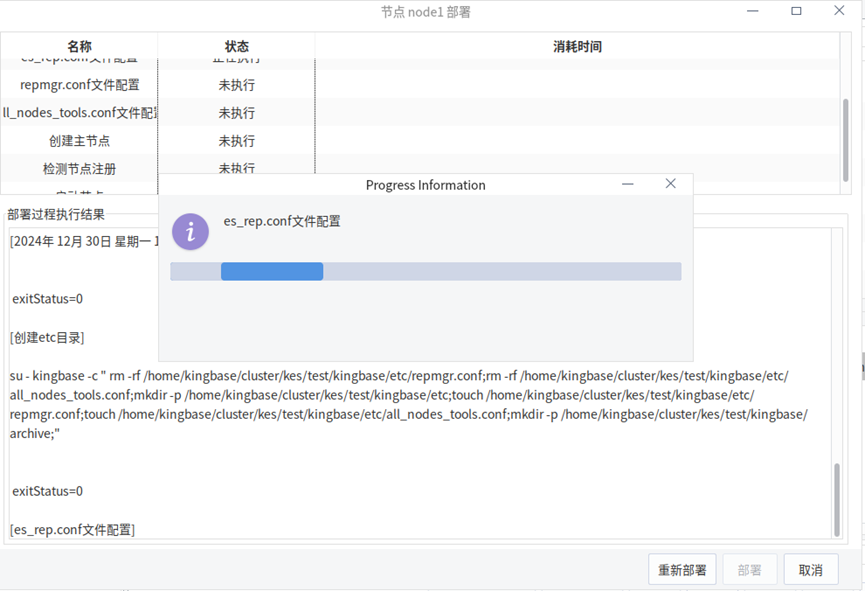Click the deployment log vertical scrollbar
865x591 pixels.
click(x=837, y=498)
